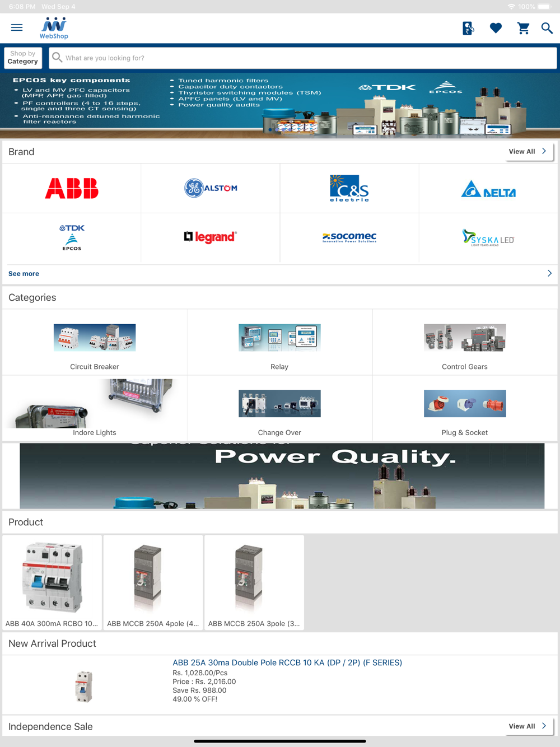Select the Syska LED brand logo
This screenshot has width=560, height=747.
[x=488, y=237]
